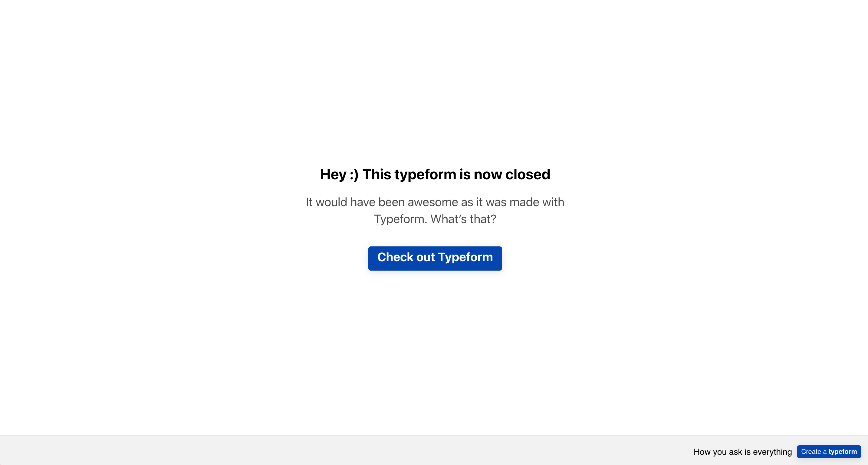The height and width of the screenshot is (465, 868).
Task: Click the word 'Create' in the footer button
Action: coord(811,451)
